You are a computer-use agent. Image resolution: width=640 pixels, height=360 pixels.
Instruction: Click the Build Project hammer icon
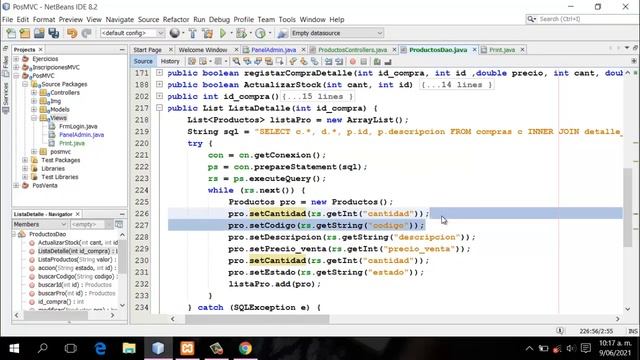[193, 33]
